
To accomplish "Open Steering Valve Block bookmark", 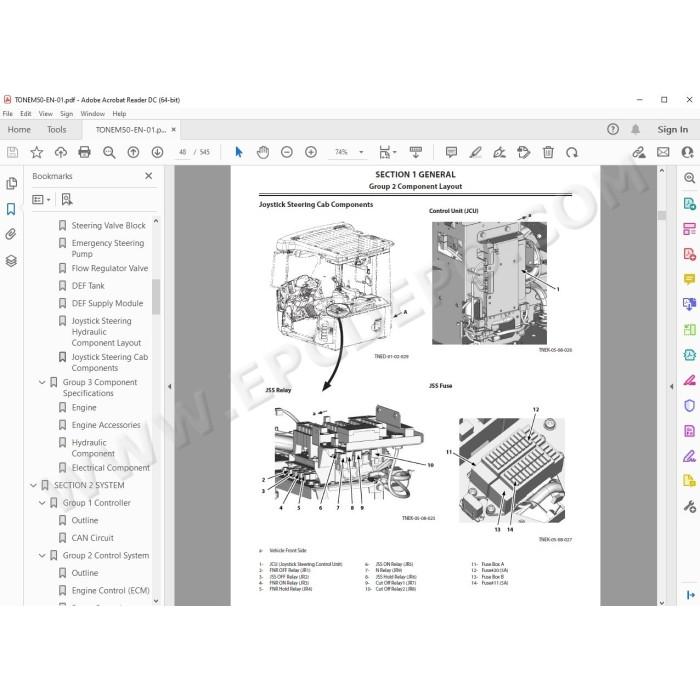I will coord(108,226).
